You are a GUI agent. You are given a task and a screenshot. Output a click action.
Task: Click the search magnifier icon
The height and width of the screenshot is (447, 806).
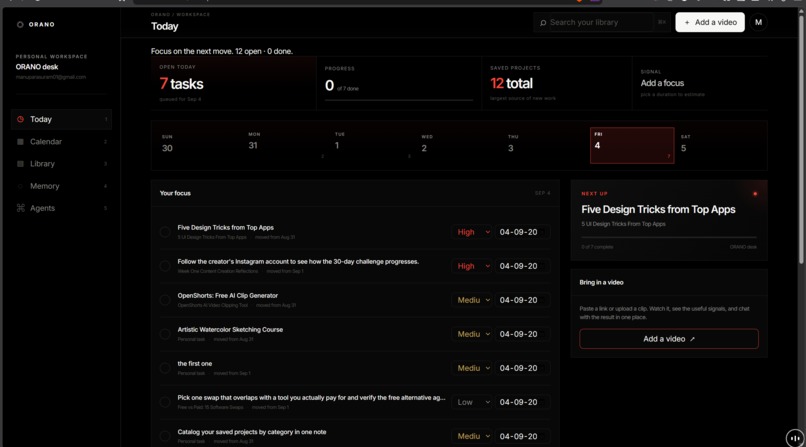point(543,23)
